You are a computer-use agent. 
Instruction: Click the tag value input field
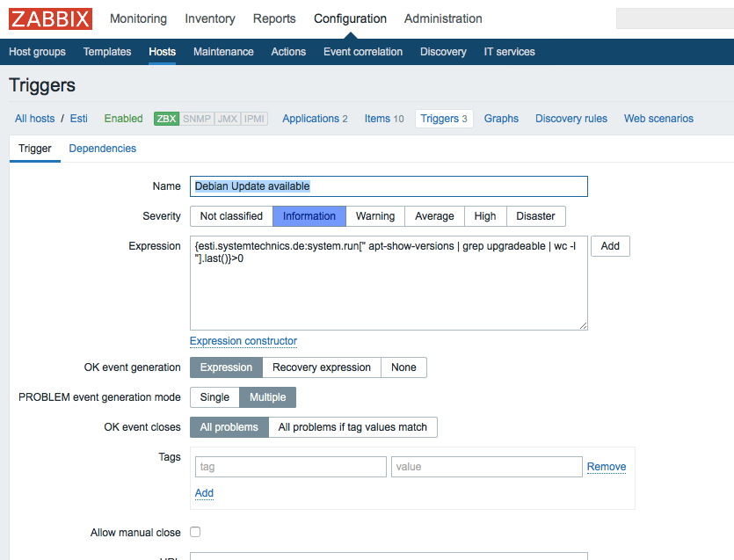click(x=487, y=467)
